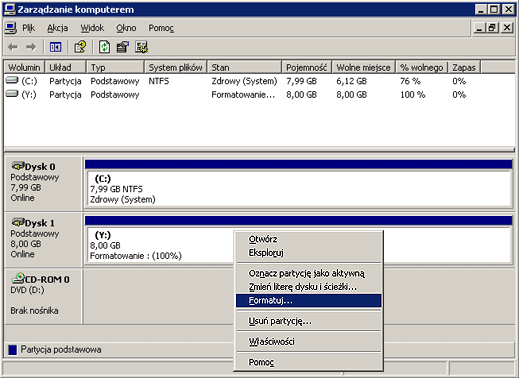Choose Eksploruj in the context menu
This screenshot has height=378, width=519.
309,253
